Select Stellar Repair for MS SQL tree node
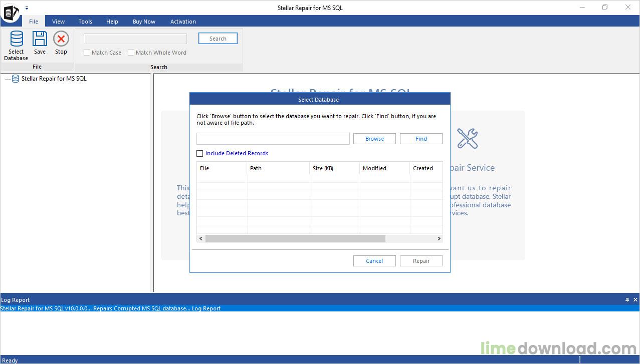This screenshot has height=364, width=640. click(x=54, y=79)
